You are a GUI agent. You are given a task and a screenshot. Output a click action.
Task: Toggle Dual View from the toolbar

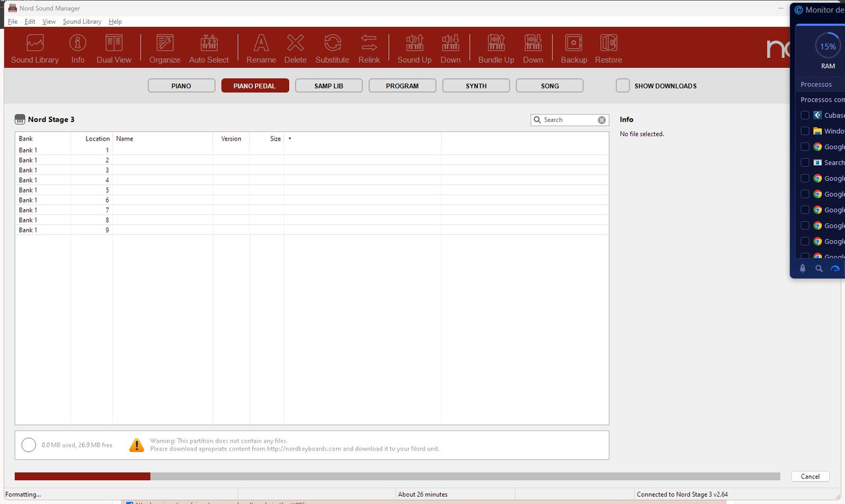(x=114, y=49)
